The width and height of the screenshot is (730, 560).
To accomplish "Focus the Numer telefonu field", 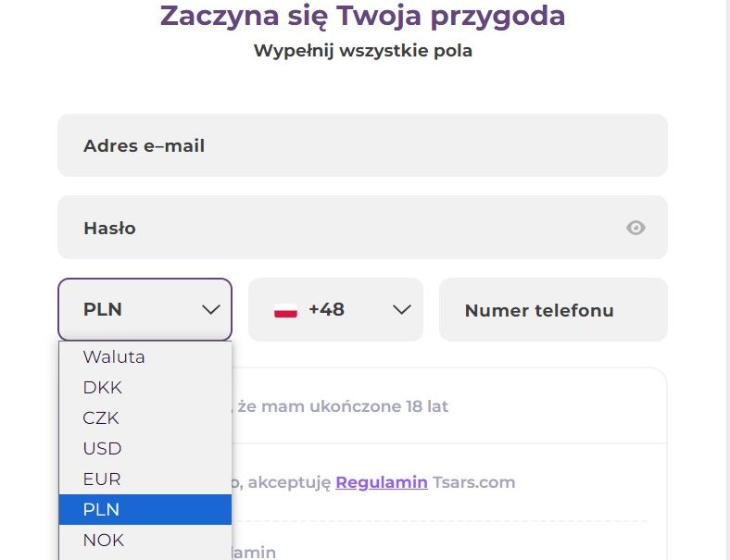I will pos(553,310).
